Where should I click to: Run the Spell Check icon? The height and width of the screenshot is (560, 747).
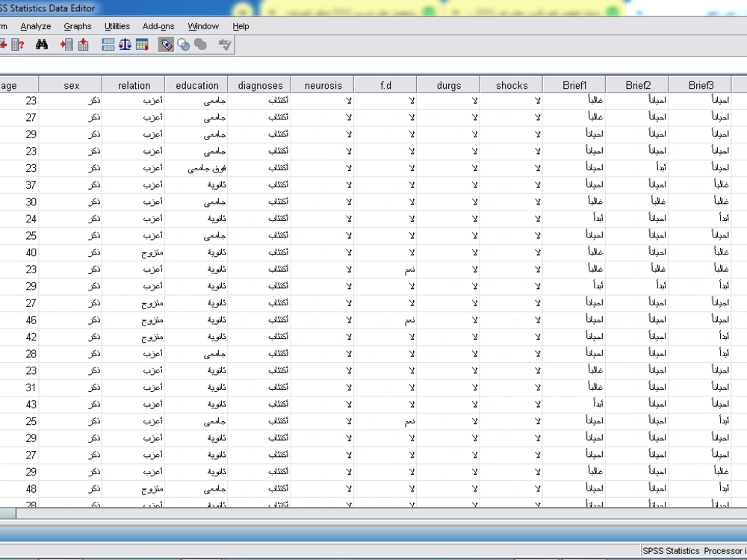click(x=224, y=44)
